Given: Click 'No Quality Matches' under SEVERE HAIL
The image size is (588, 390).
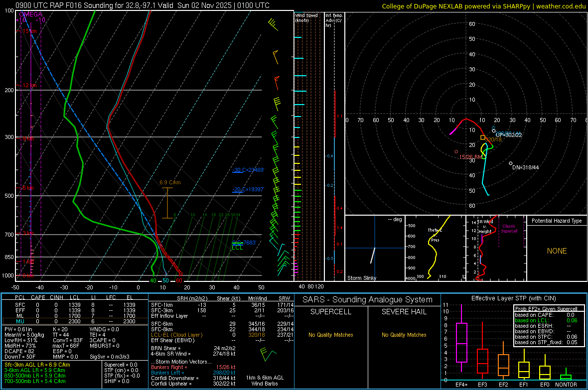Looking at the screenshot, I should [404, 335].
